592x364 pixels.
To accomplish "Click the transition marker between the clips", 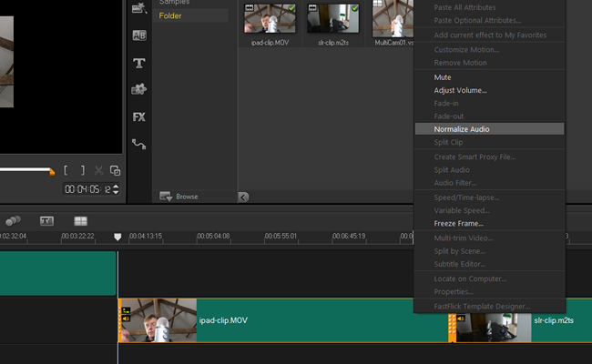I will point(452,328).
